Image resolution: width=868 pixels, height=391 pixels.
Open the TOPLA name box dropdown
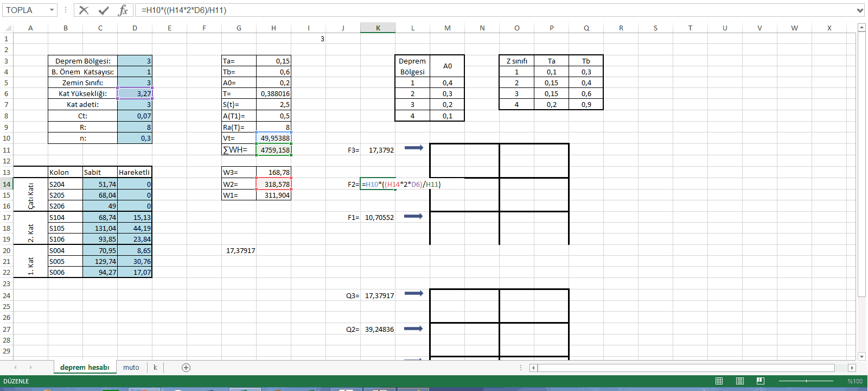point(52,10)
